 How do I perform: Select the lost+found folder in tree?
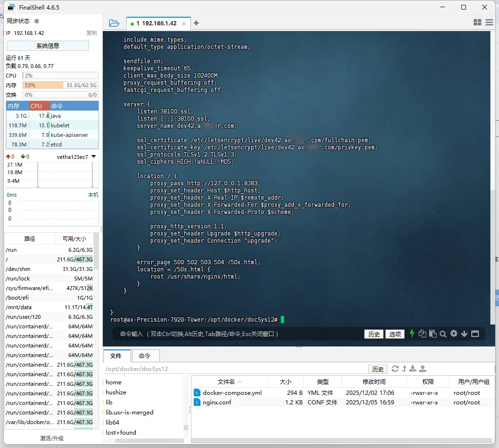pos(121,432)
